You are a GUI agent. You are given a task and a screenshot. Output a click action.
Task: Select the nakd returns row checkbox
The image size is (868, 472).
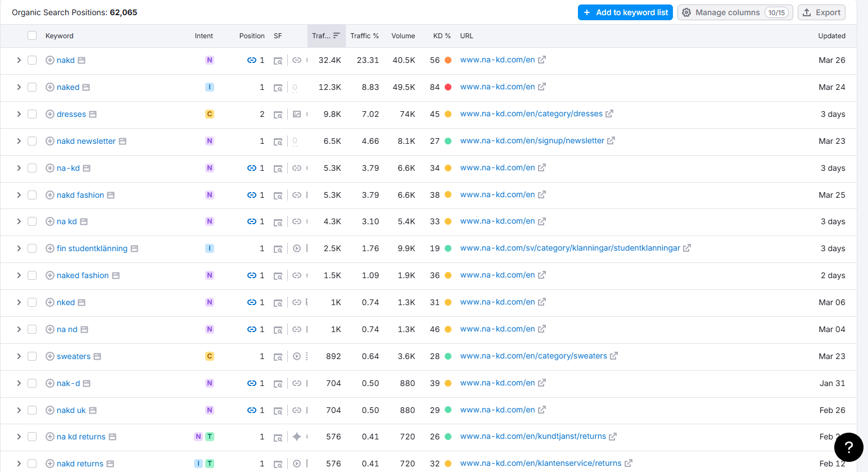[x=32, y=464]
